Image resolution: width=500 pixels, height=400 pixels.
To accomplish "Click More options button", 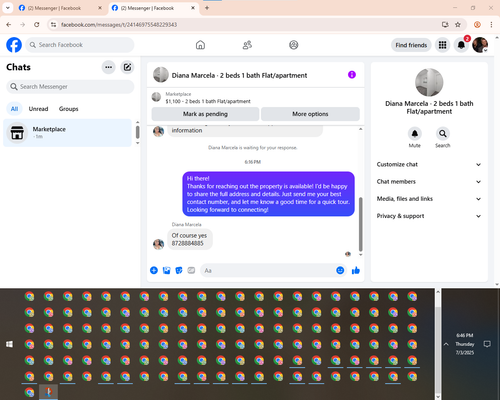I will [310, 114].
